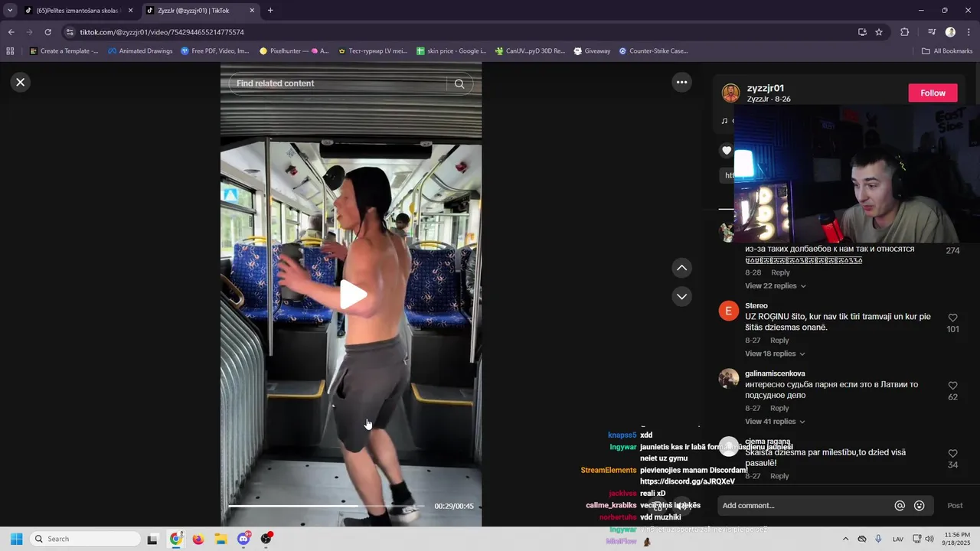Like the comment about skaista dziesma
The image size is (980, 551).
coord(952,454)
